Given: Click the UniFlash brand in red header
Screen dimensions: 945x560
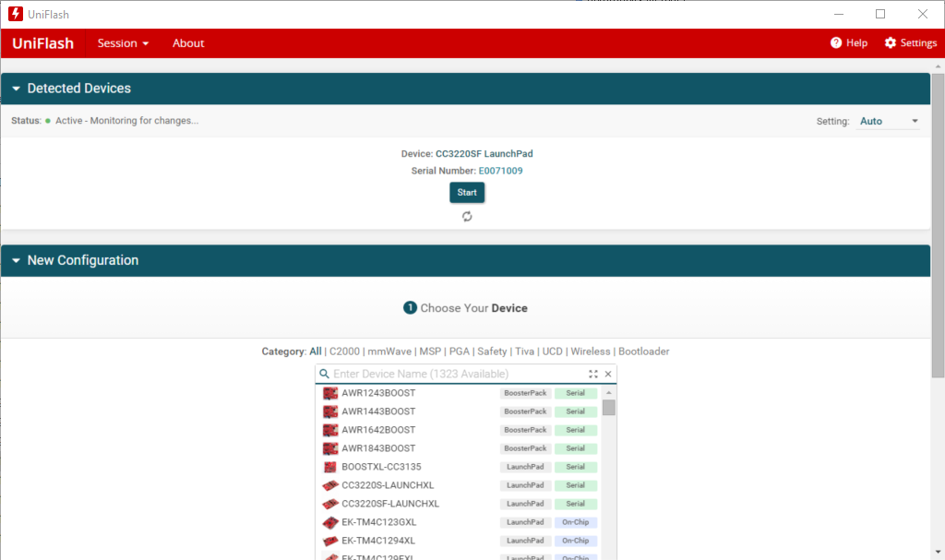Looking at the screenshot, I should (42, 43).
